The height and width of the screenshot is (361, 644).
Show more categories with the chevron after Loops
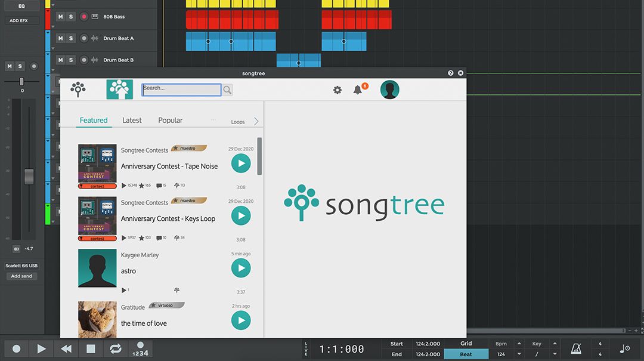click(x=256, y=121)
